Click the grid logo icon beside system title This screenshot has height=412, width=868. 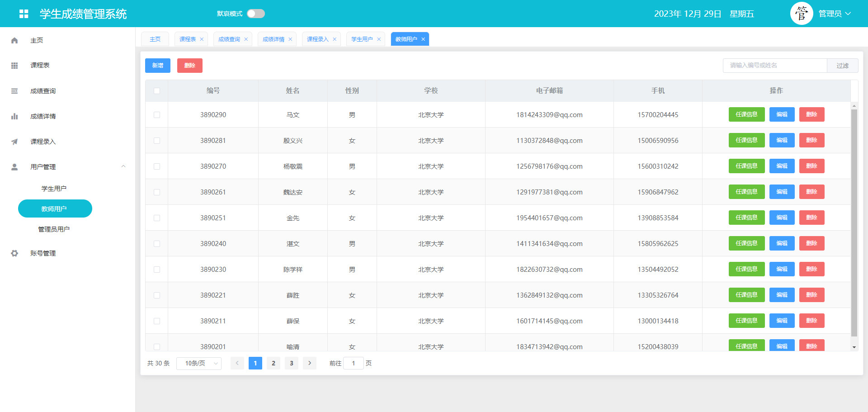[24, 14]
